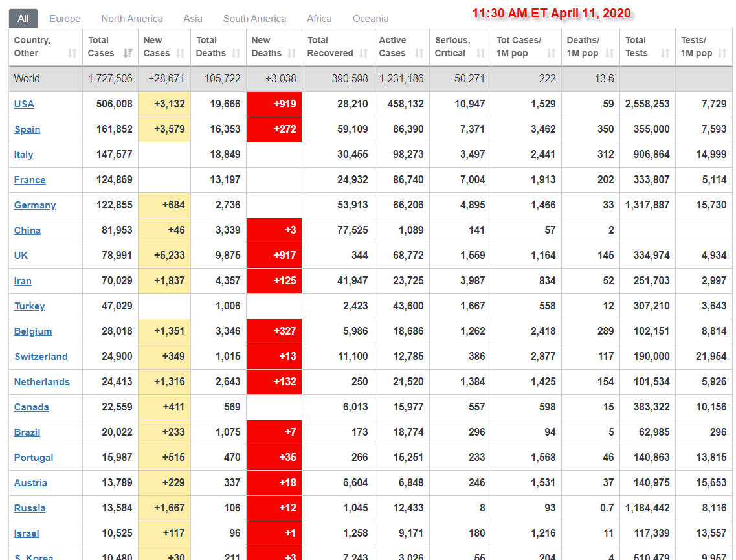The width and height of the screenshot is (736, 560).
Task: Open Netherlands country page link
Action: click(41, 382)
